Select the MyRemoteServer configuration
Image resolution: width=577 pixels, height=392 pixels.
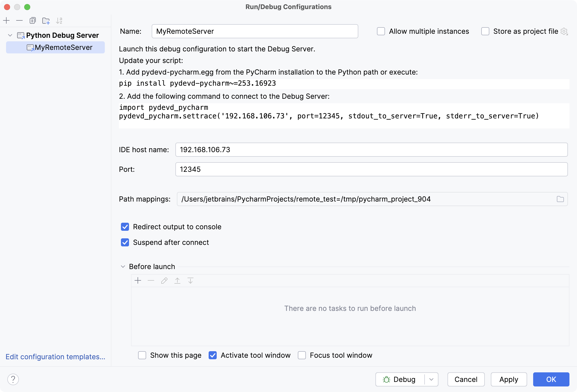pyautogui.click(x=63, y=47)
